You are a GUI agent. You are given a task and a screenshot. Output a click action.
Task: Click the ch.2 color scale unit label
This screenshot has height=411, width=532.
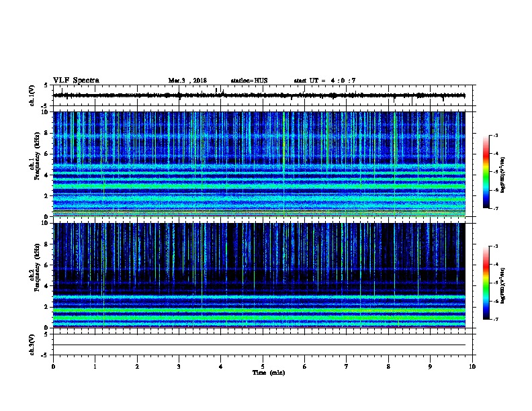pyautogui.click(x=503, y=285)
